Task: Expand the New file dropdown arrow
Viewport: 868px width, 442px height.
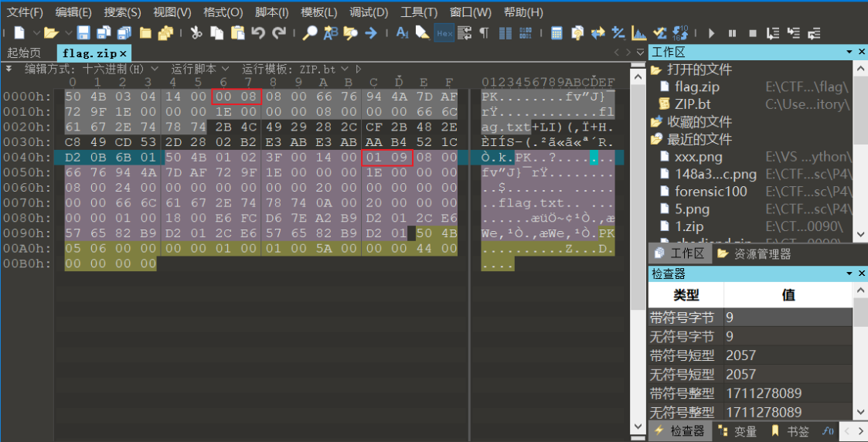Action: [36, 33]
